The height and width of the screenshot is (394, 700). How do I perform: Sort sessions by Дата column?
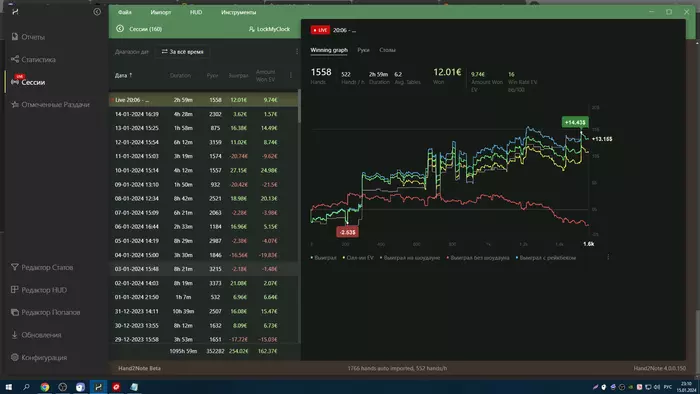pos(123,75)
